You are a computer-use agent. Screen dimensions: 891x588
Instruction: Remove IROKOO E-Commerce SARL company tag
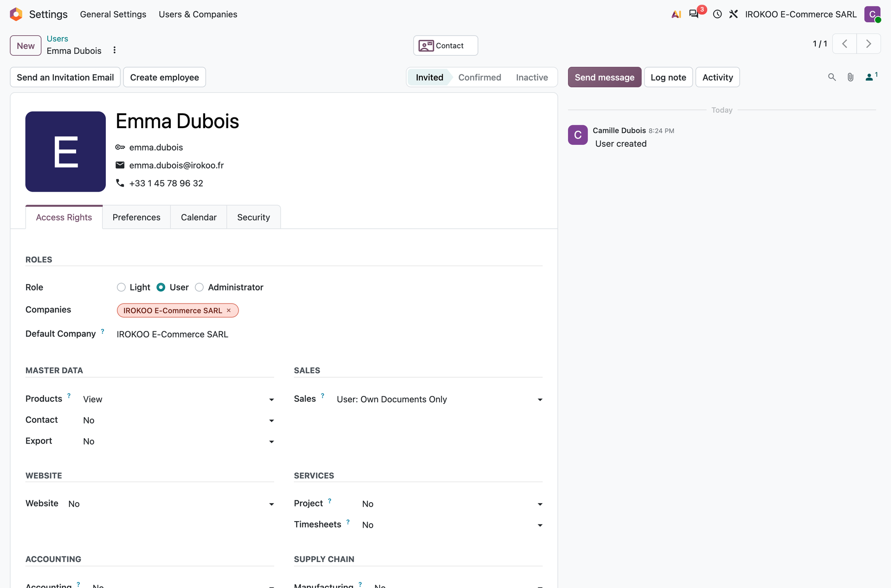pyautogui.click(x=228, y=310)
